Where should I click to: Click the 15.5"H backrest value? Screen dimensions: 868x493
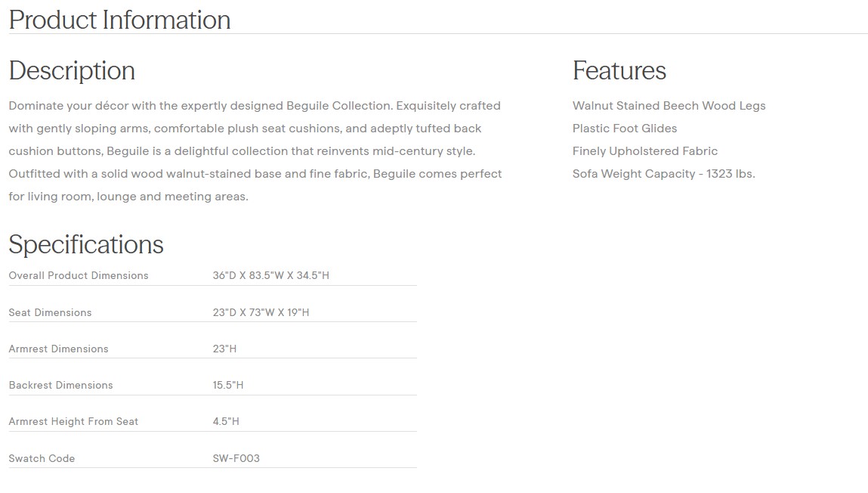(227, 385)
